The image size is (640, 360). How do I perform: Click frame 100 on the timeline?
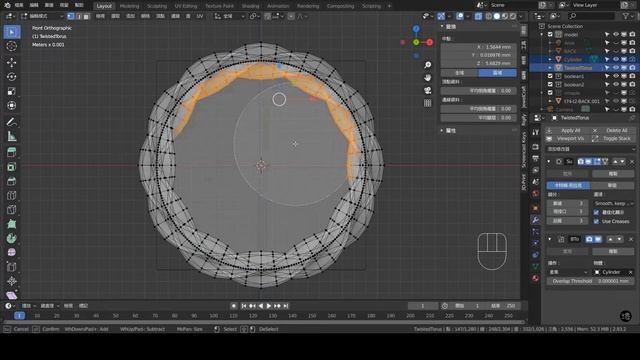click(213, 316)
